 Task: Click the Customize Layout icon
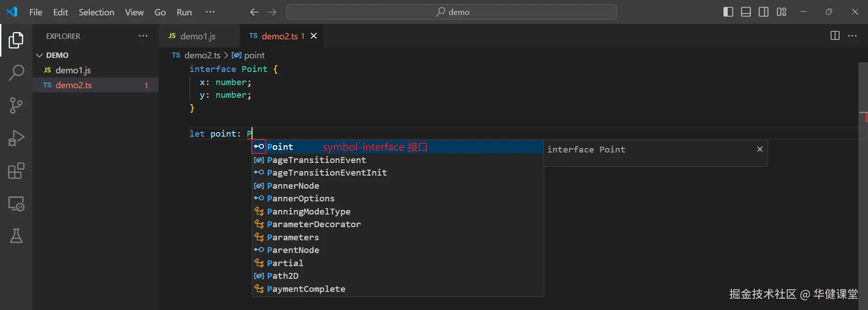782,12
